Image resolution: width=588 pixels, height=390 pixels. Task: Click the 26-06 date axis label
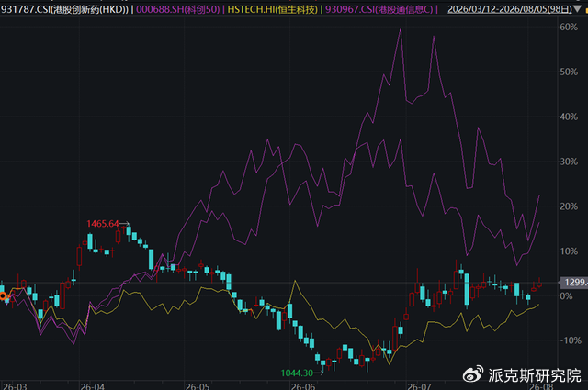[303, 386]
